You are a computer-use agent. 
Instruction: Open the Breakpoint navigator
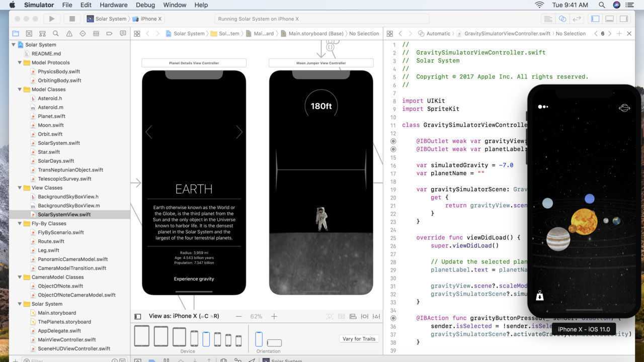coord(109,33)
